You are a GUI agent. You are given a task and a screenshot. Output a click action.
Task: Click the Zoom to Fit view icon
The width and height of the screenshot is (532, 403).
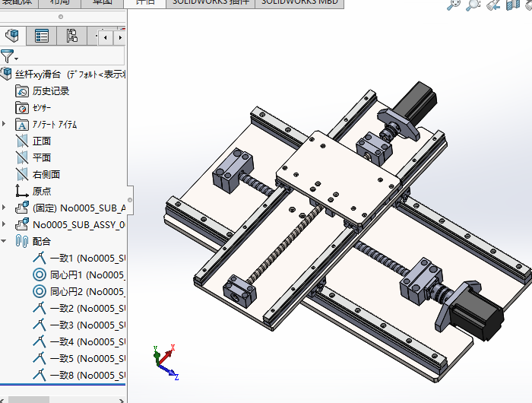454,5
